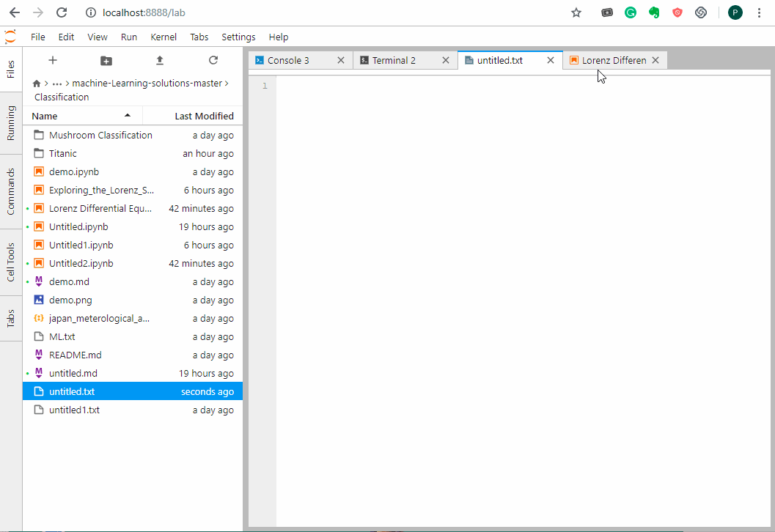Open the Mushroom Classification folder
This screenshot has width=775, height=532.
(100, 135)
